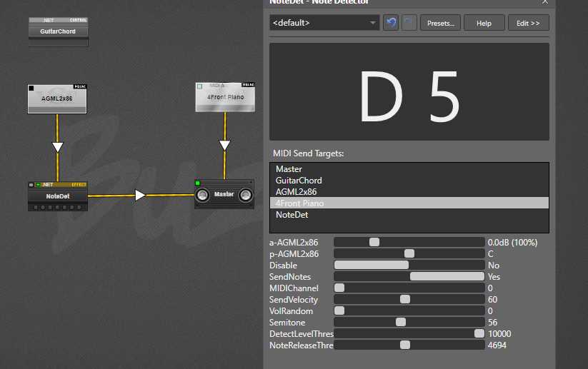The image size is (588, 369).
Task: Click the Semitone slider handle
Action: pos(401,323)
